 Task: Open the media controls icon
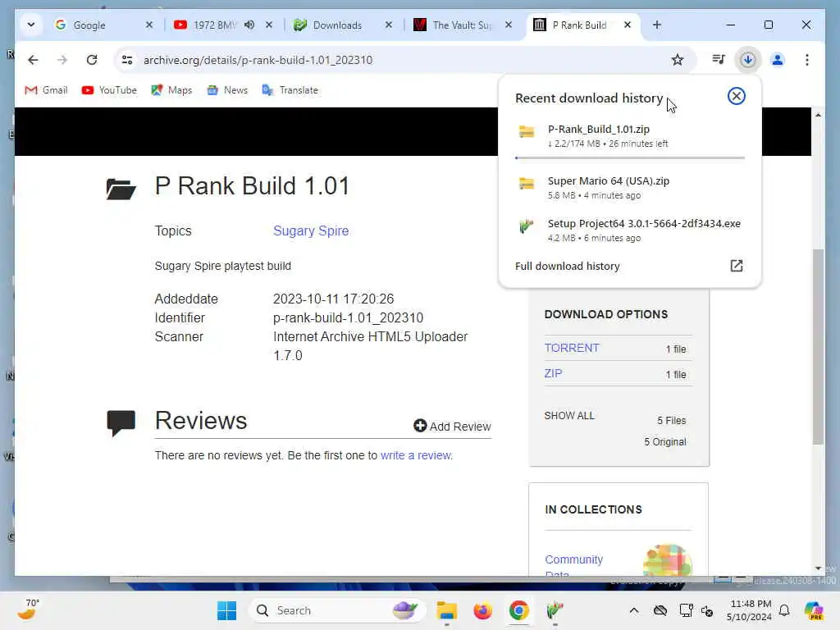[x=719, y=59]
